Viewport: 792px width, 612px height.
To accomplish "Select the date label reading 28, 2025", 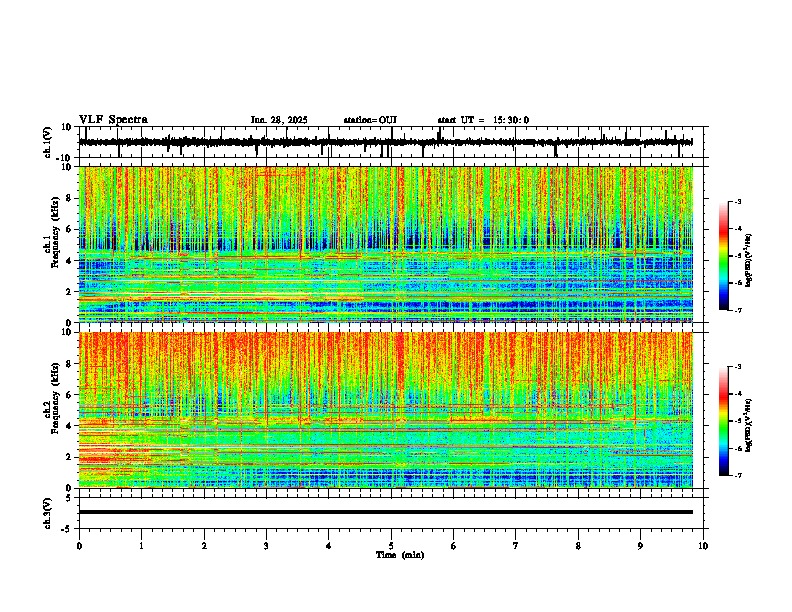I will [x=279, y=120].
